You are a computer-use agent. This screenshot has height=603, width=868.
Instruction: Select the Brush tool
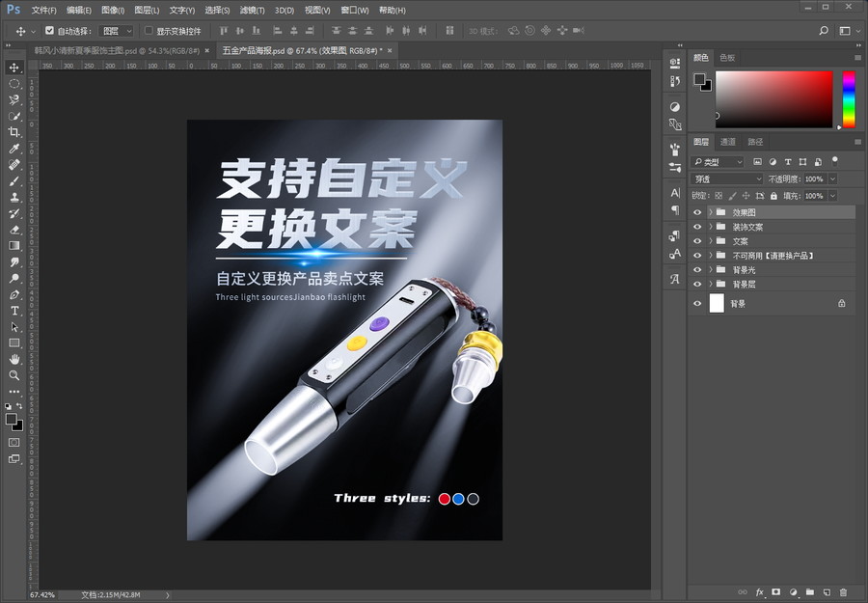coord(14,180)
